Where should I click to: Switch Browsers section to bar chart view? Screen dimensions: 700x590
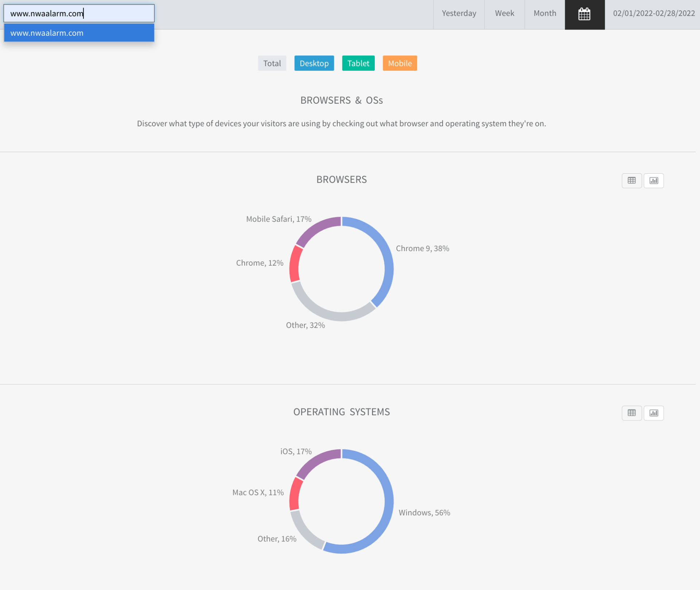point(653,181)
